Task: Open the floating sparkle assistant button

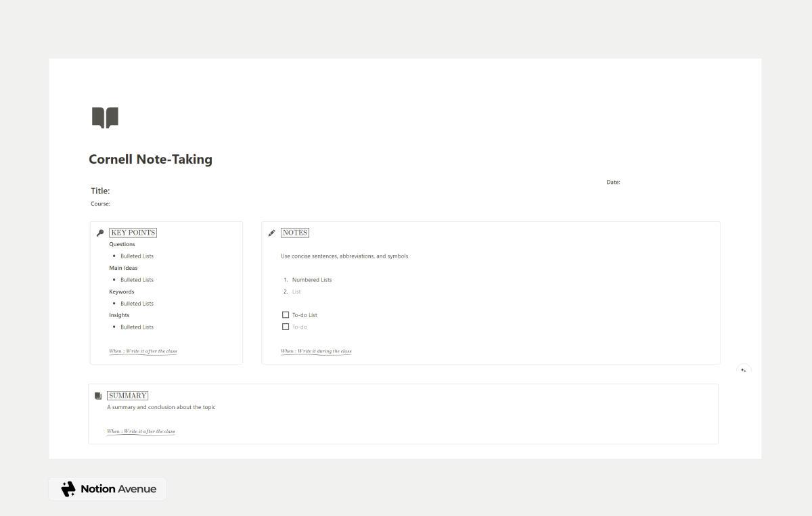Action: tap(744, 370)
